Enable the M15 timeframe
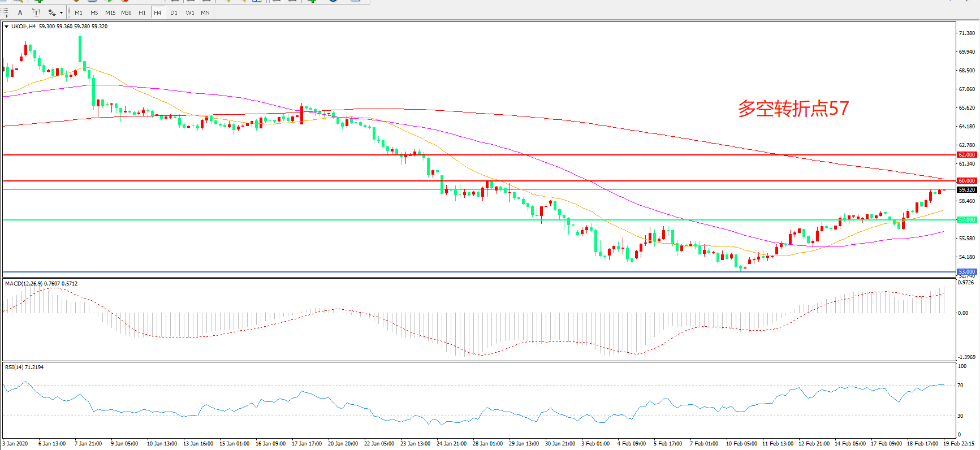 110,12
